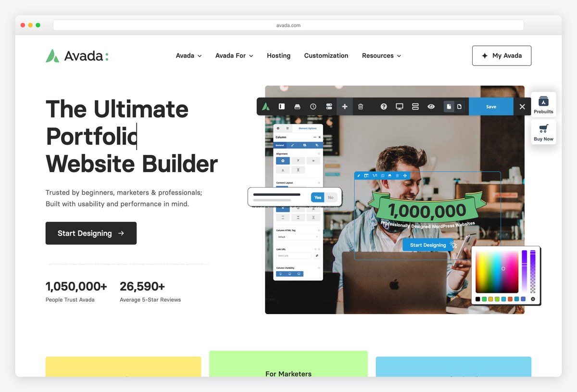This screenshot has height=392, width=577.
Task: Click the green For Marketers card
Action: tap(288, 364)
